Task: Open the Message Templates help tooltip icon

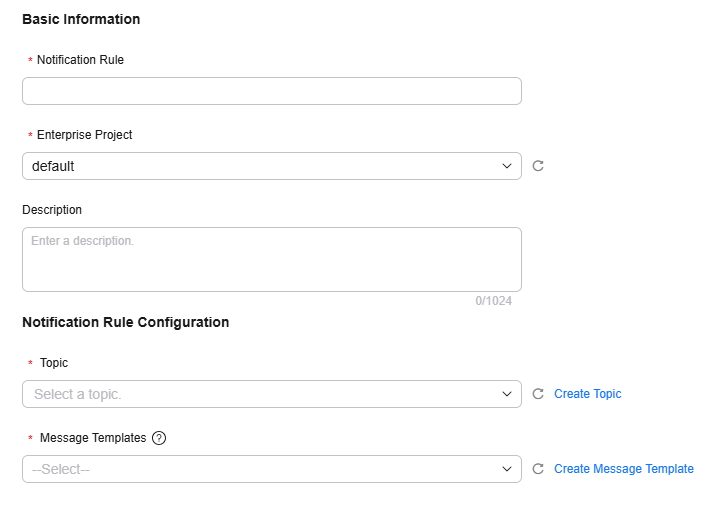Action: (159, 438)
